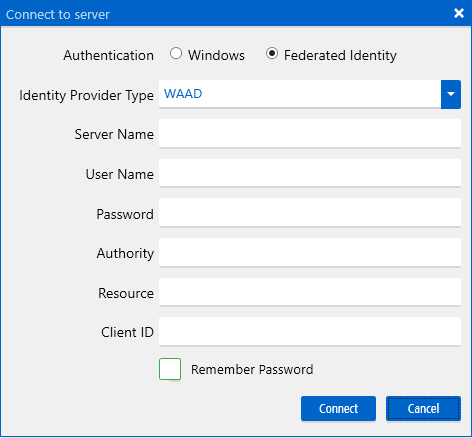Click the Connect to server title bar
The width and height of the screenshot is (472, 438).
pyautogui.click(x=227, y=13)
